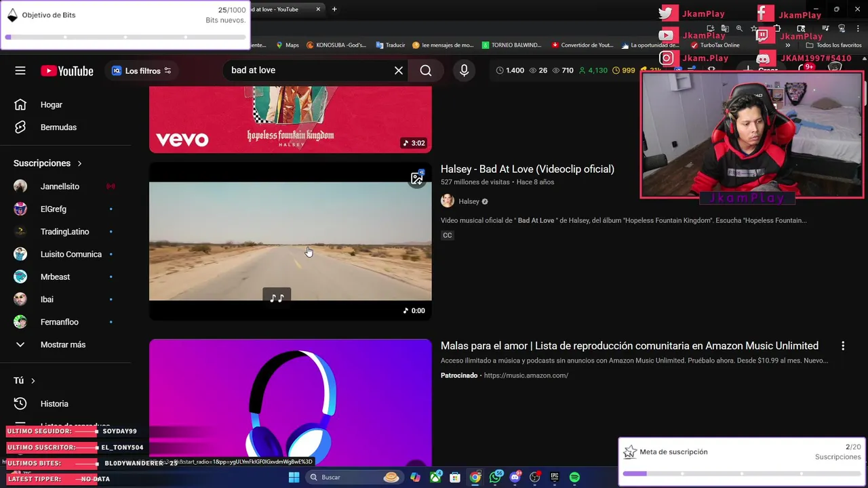Click the Windows taskbar Buscar search box

(x=354, y=477)
